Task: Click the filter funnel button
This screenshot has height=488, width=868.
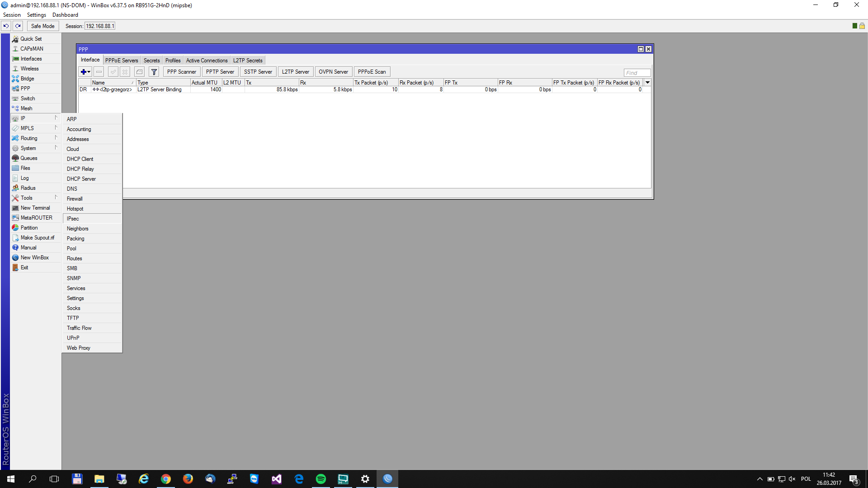Action: pos(154,72)
